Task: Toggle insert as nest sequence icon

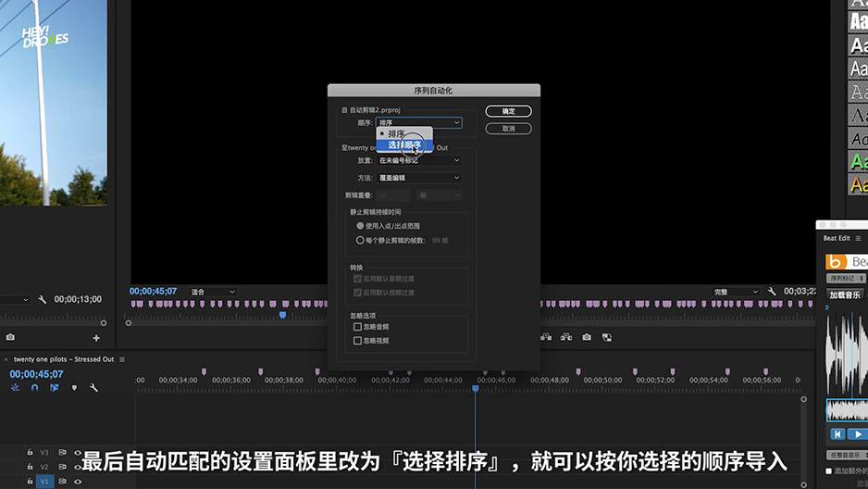Action: (15, 388)
